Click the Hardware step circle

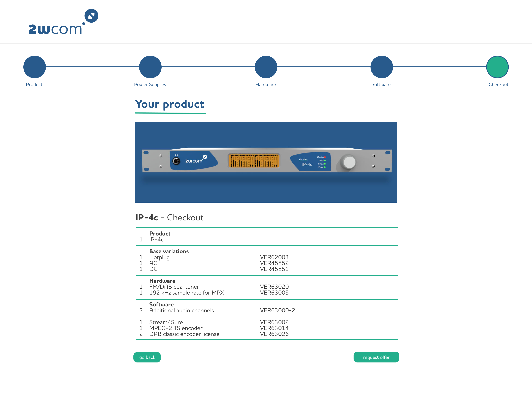[x=266, y=67]
